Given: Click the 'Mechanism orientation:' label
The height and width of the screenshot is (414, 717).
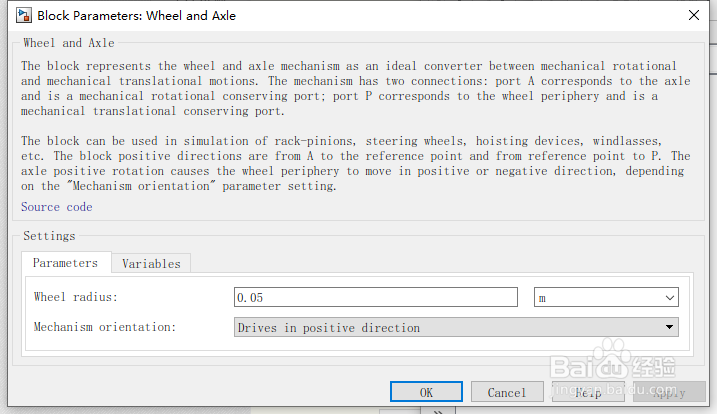Looking at the screenshot, I should pos(105,327).
